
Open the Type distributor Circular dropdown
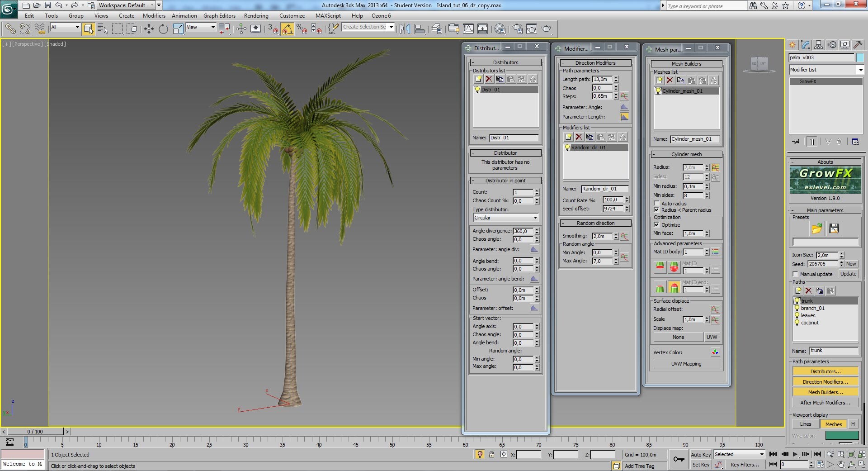click(x=505, y=218)
